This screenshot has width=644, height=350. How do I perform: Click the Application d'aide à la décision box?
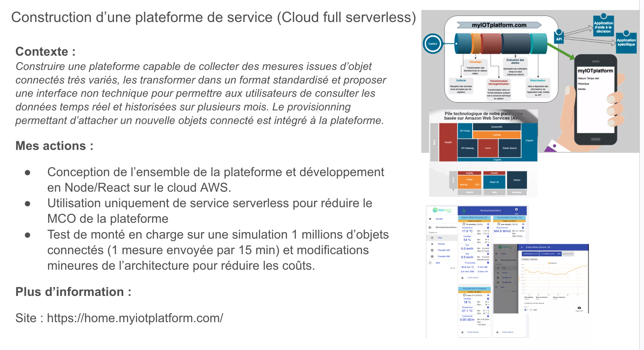click(603, 25)
